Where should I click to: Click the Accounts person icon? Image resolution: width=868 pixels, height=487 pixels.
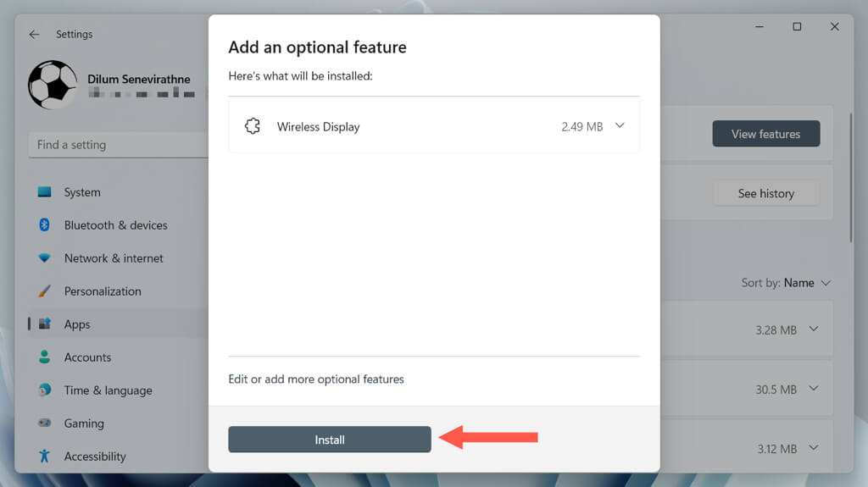45,357
